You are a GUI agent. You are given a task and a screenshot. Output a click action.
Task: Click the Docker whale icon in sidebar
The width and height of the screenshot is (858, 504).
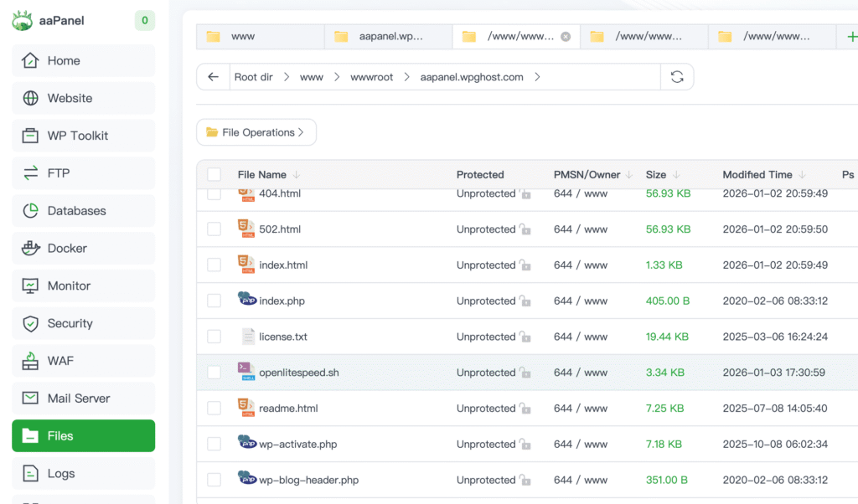31,249
